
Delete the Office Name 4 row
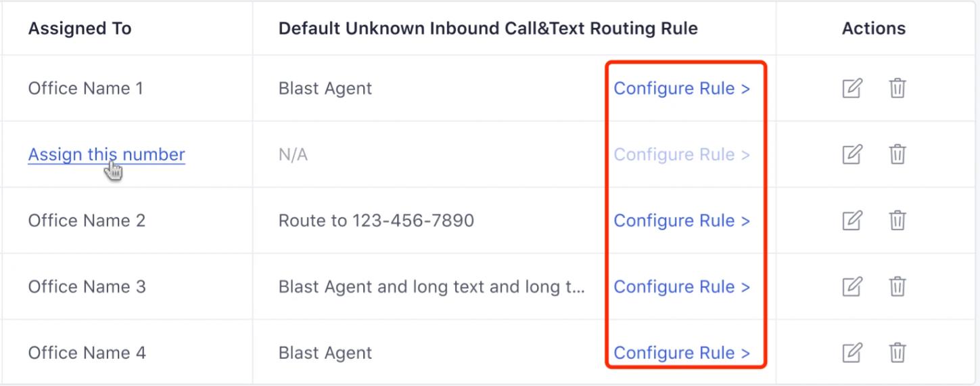tap(897, 353)
